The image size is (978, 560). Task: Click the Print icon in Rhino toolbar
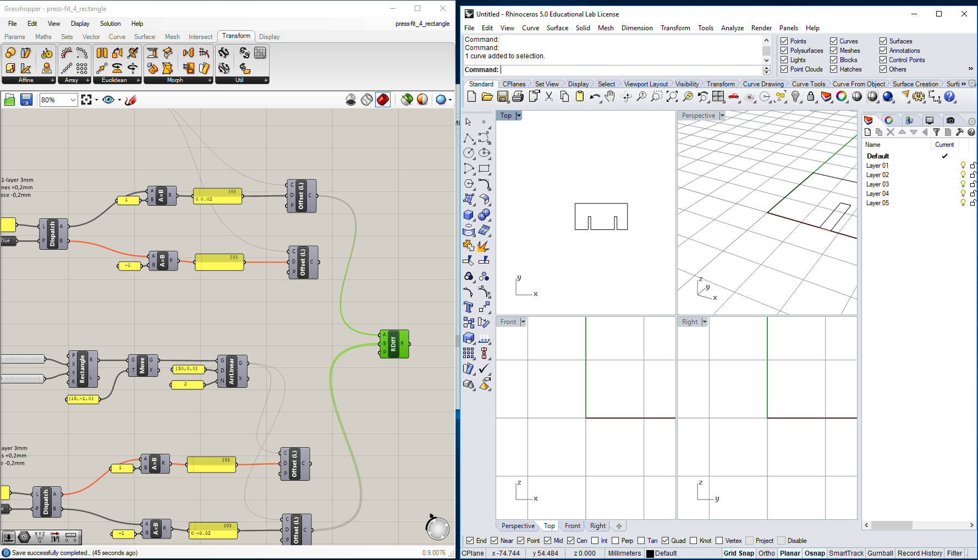tap(518, 97)
